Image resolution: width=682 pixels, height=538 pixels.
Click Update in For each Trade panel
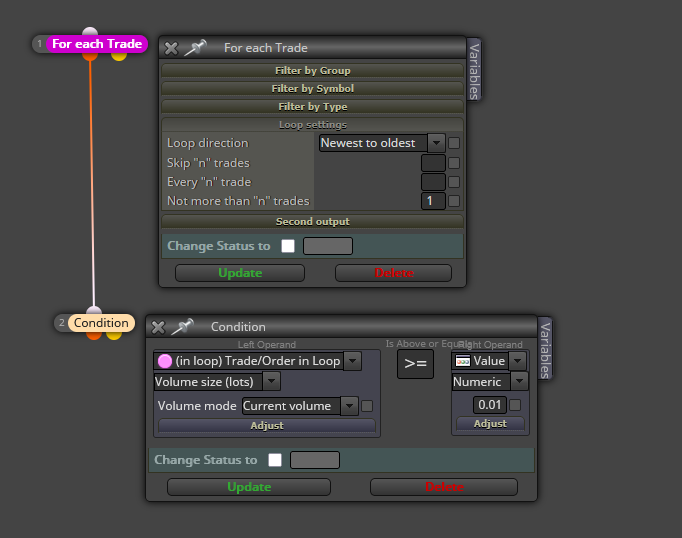(240, 273)
